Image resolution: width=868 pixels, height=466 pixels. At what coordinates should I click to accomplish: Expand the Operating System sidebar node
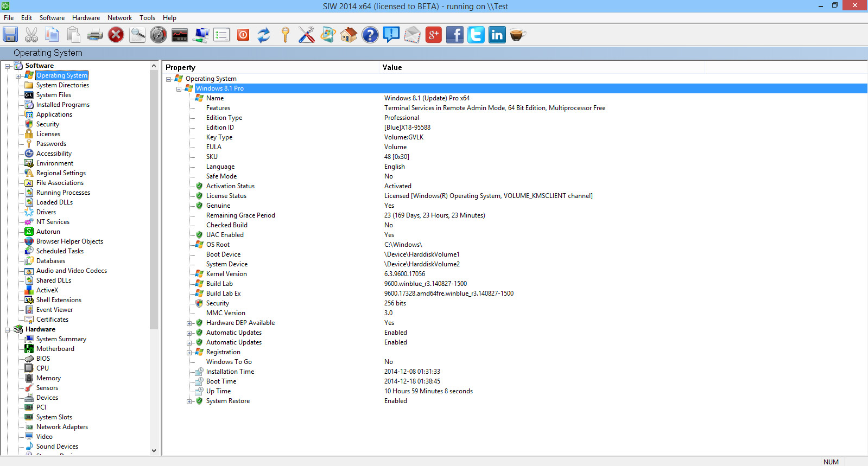18,76
